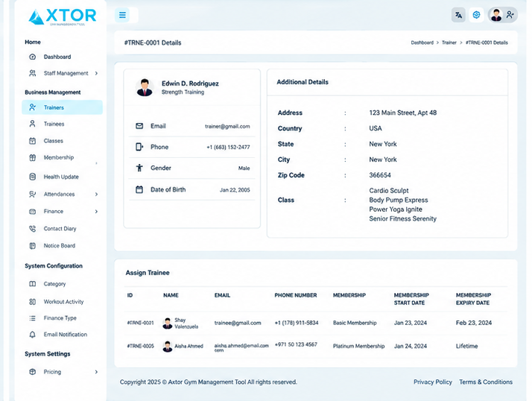
Task: Expand the Finance submenu chevron
Action: click(96, 212)
